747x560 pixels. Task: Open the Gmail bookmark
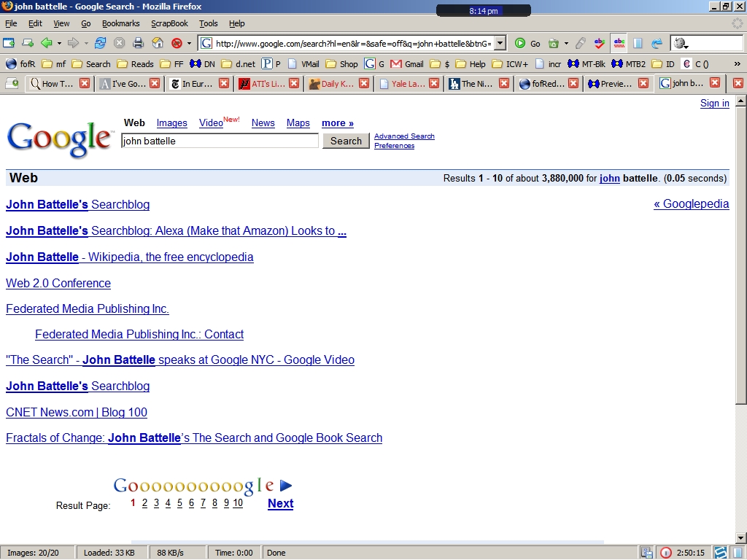click(x=407, y=64)
